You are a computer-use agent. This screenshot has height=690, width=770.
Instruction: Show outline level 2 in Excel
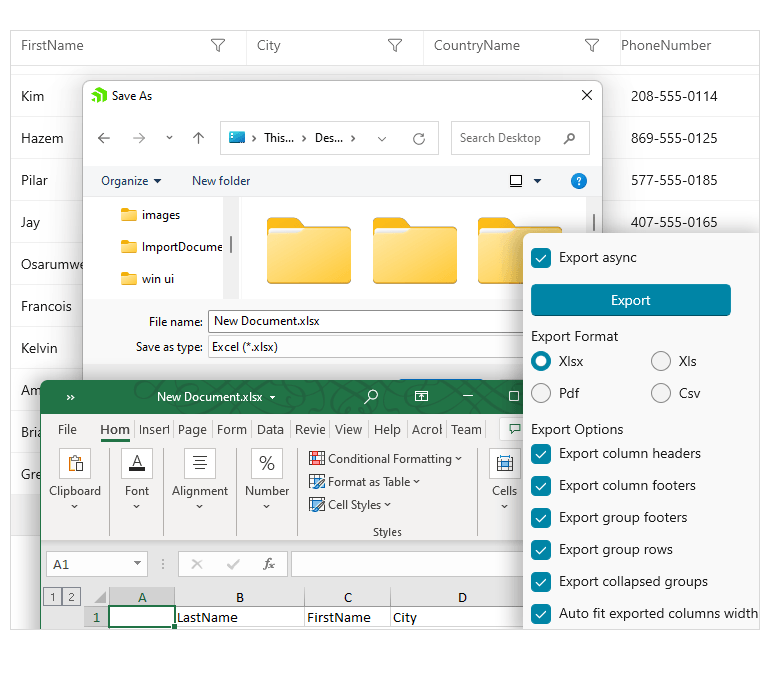(71, 597)
